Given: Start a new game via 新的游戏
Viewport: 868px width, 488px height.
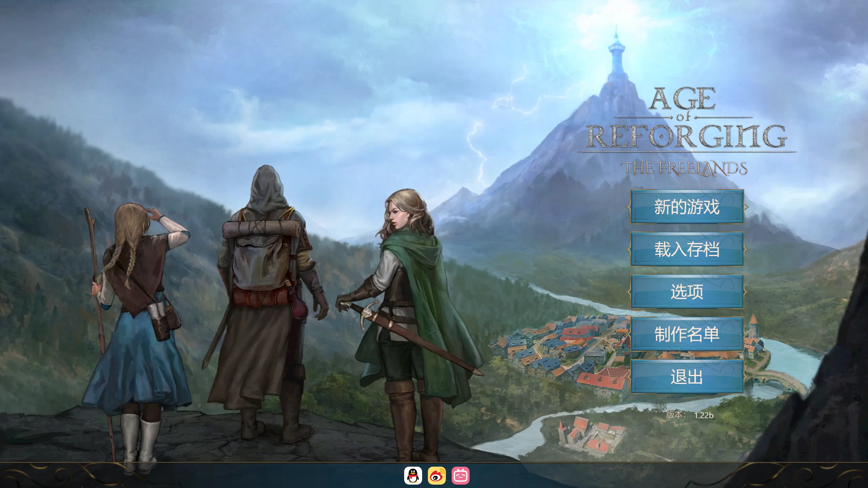Looking at the screenshot, I should click(687, 207).
